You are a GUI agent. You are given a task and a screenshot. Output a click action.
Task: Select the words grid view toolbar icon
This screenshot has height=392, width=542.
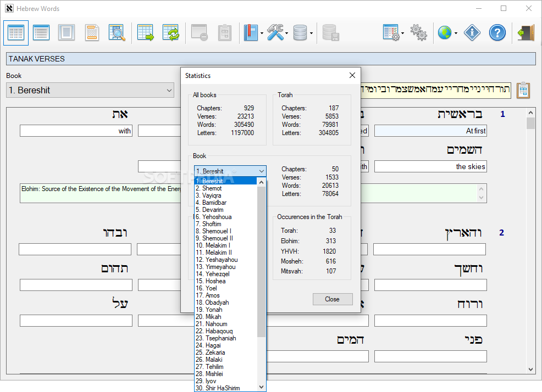[16, 33]
